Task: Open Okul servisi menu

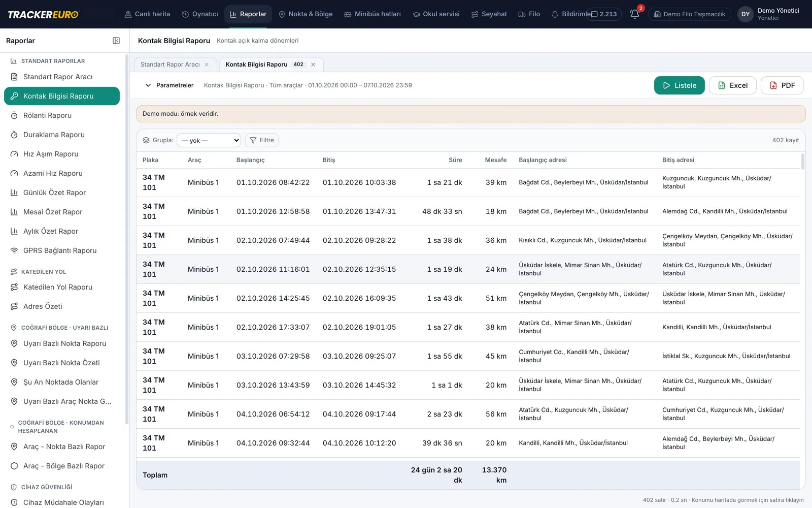Action: pyautogui.click(x=436, y=14)
